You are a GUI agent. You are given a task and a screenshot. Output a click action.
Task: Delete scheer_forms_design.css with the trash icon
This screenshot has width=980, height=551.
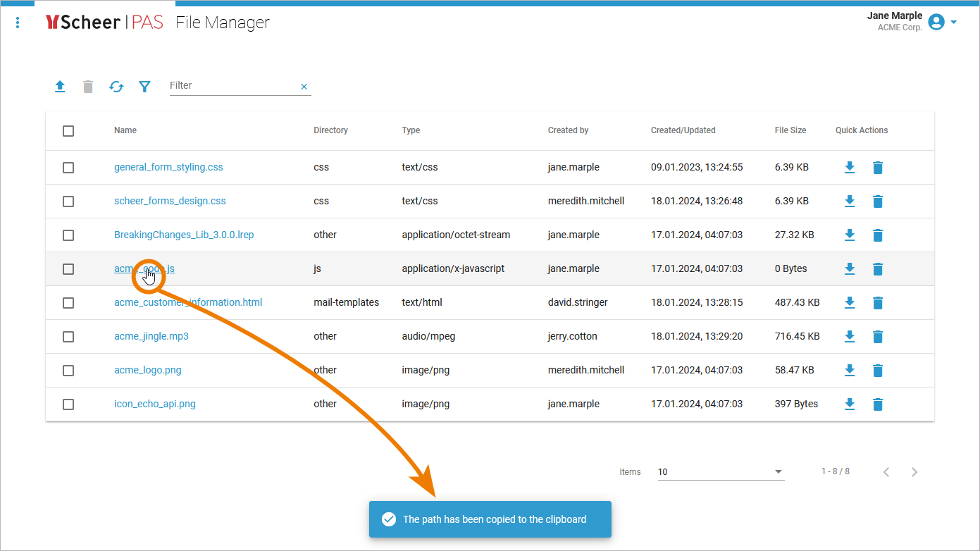tap(878, 202)
